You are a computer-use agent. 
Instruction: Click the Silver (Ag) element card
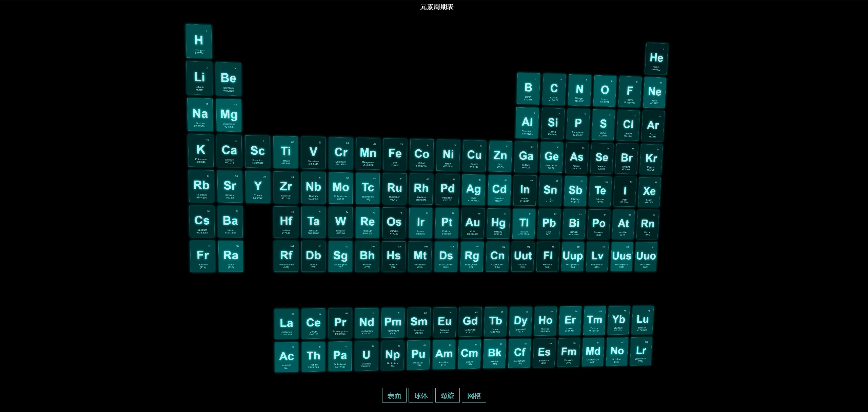click(x=473, y=190)
